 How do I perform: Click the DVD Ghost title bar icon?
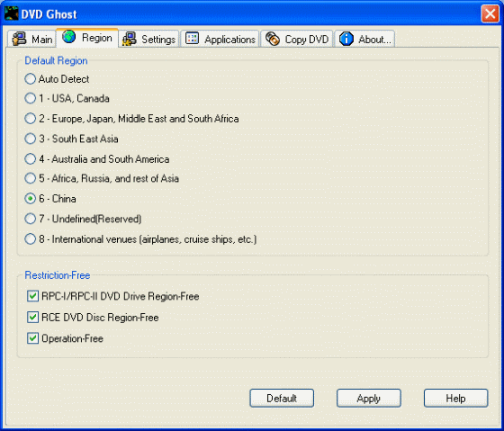coord(12,13)
